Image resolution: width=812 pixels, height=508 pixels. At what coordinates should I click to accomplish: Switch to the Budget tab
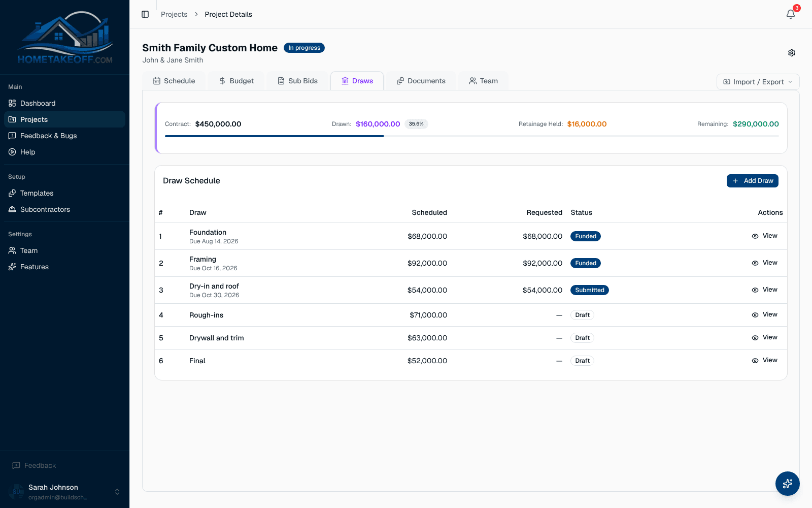(236, 81)
